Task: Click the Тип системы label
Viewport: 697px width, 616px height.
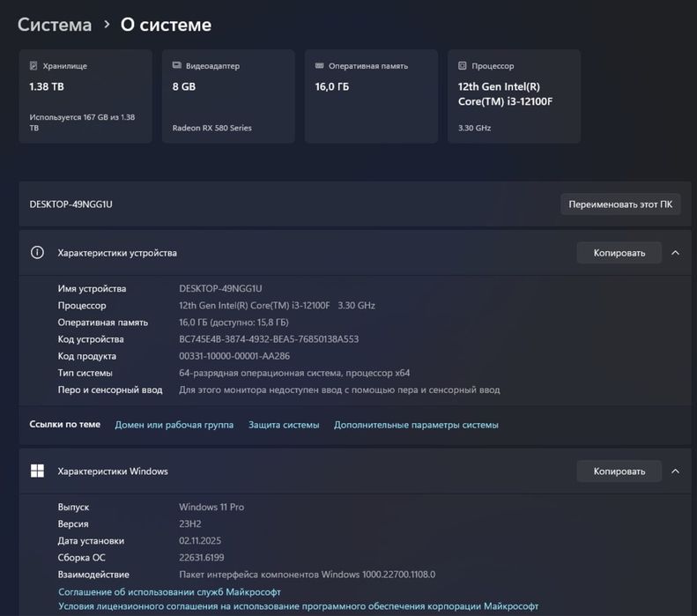Action: pos(85,373)
